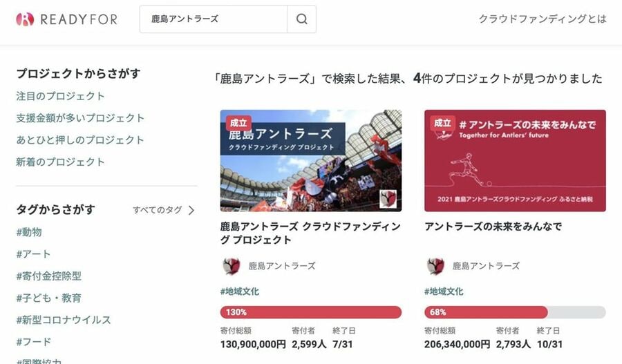Select あとひと押しのプロジェクト link
Image resolution: width=622 pixels, height=364 pixels.
80,140
